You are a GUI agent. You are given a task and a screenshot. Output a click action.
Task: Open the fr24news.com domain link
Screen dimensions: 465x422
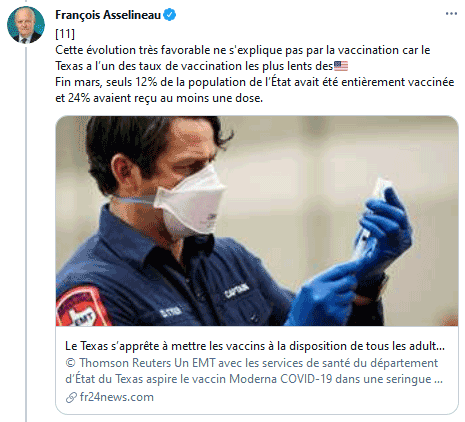tap(117, 397)
